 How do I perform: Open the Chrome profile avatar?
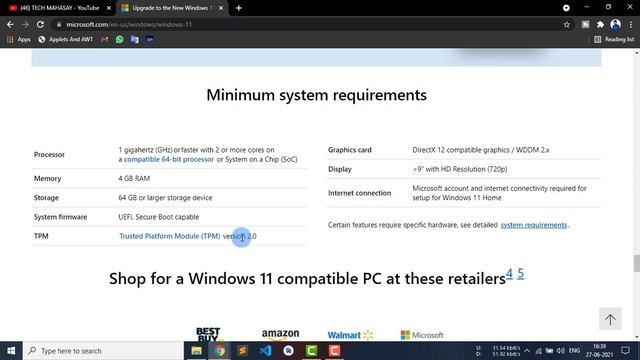coord(616,24)
